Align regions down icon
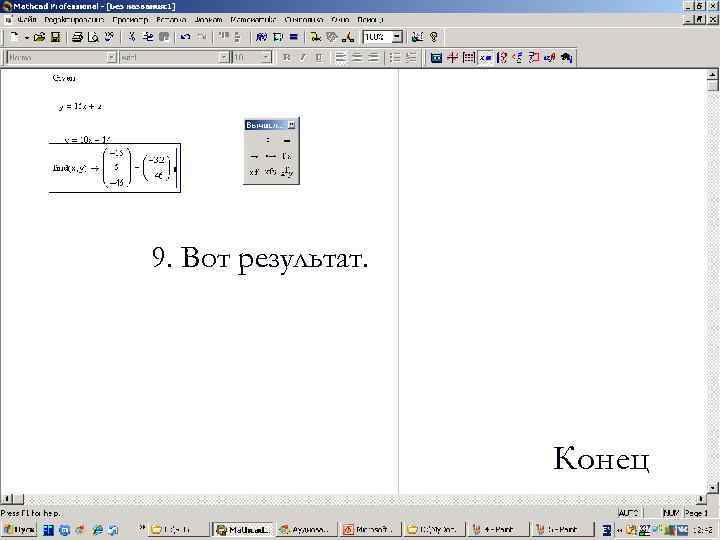This screenshot has height=540, width=720. coord(237,37)
